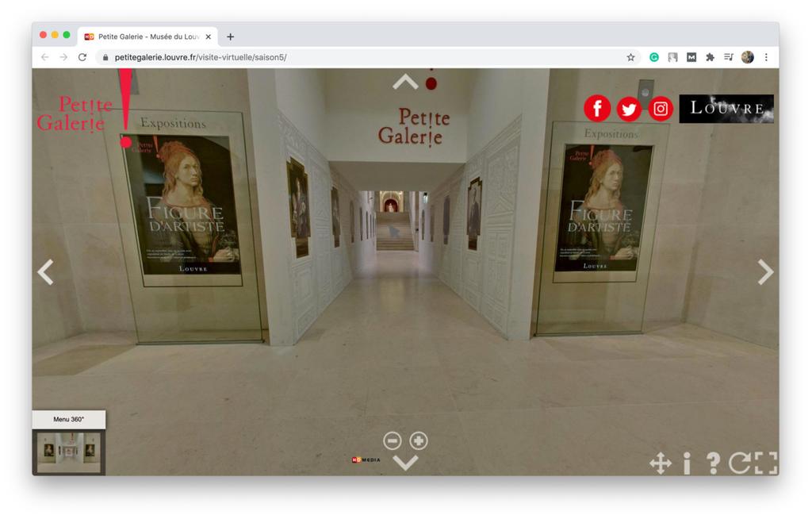Click the M extension icon in toolbar
The width and height of the screenshot is (812, 519).
(x=691, y=58)
